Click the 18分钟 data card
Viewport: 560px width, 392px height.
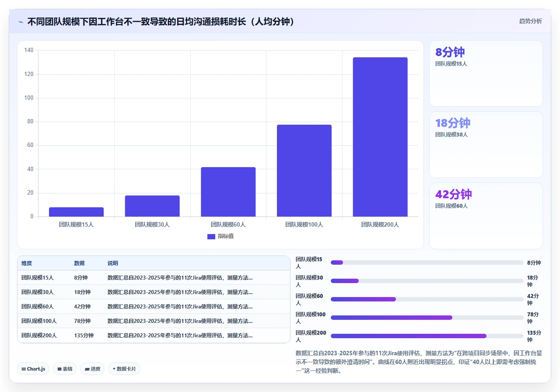(x=486, y=144)
